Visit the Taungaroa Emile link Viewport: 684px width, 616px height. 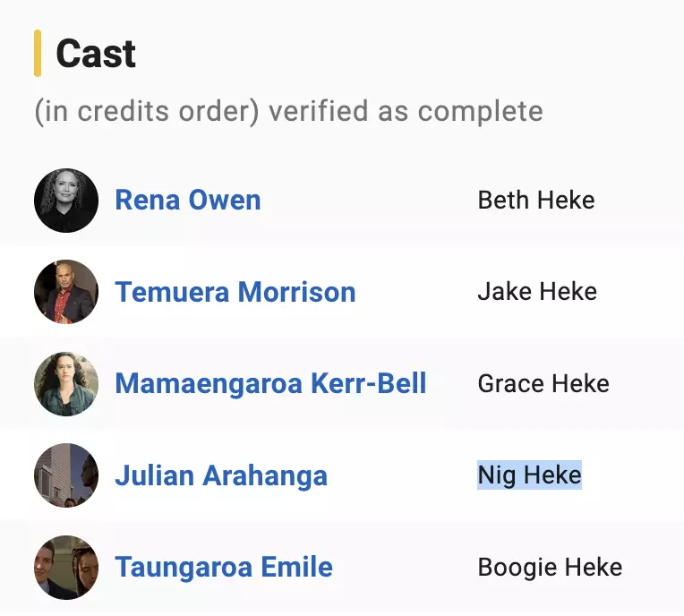pyautogui.click(x=224, y=567)
